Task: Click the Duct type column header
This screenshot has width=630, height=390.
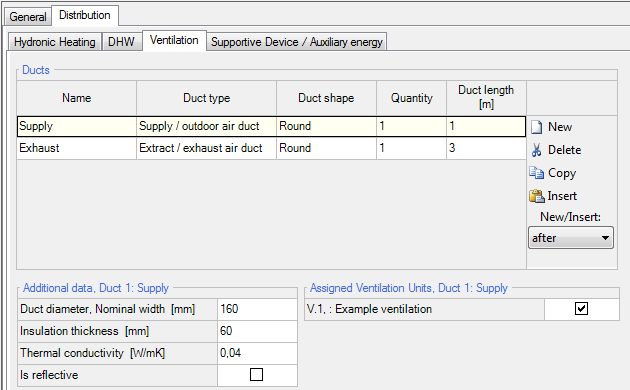Action: [206, 98]
